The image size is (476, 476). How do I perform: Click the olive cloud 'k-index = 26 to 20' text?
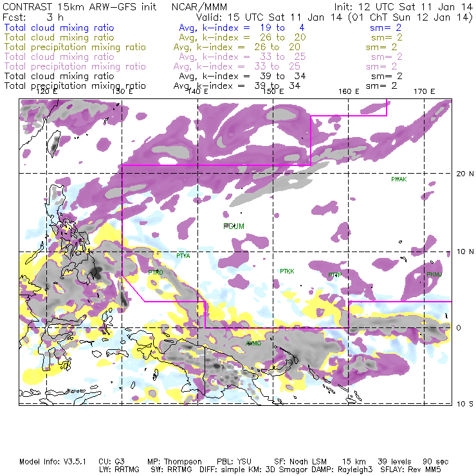point(254,37)
